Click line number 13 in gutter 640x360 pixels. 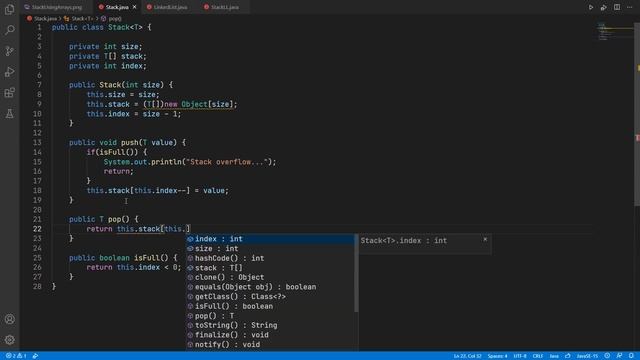click(37, 142)
